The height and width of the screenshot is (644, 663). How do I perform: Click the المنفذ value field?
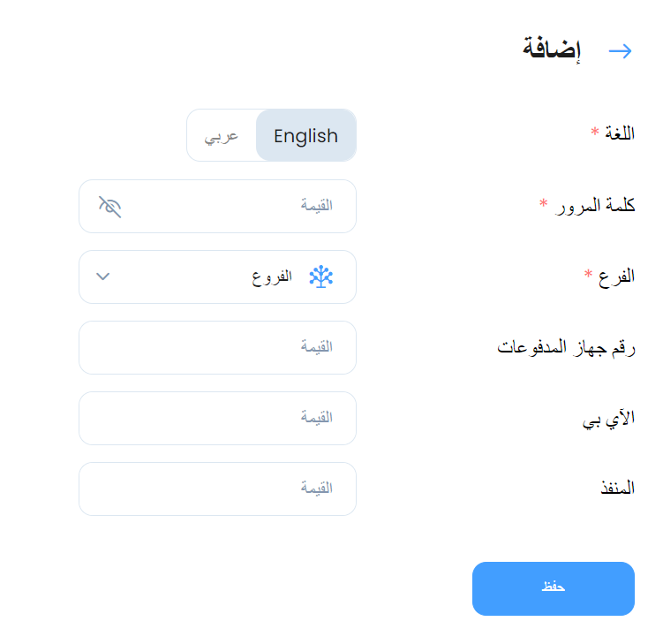point(217,489)
